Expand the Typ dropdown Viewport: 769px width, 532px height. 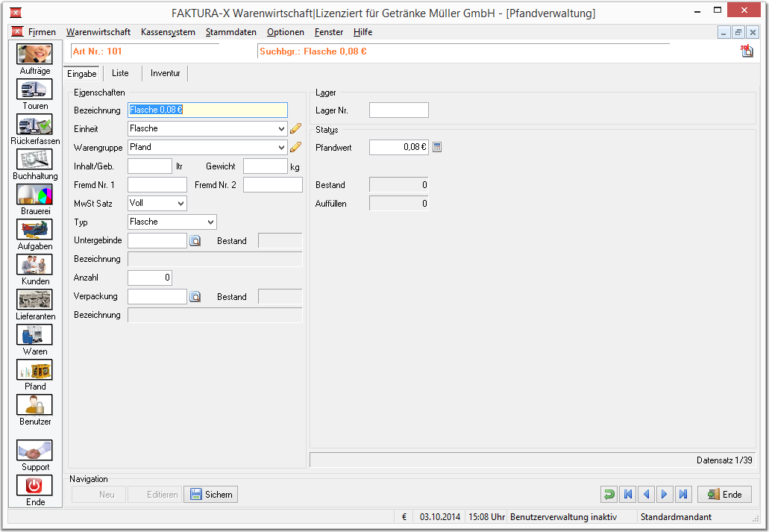211,222
